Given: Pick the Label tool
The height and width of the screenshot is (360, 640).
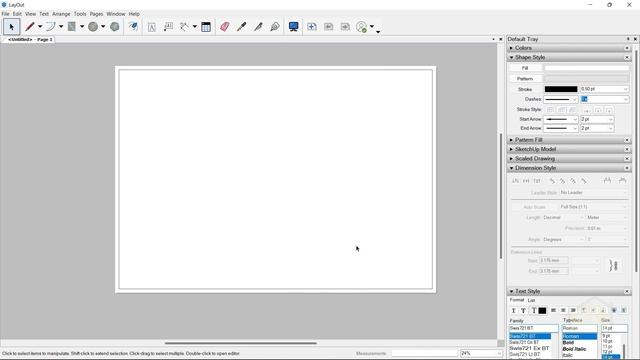Looking at the screenshot, I should click(168, 27).
